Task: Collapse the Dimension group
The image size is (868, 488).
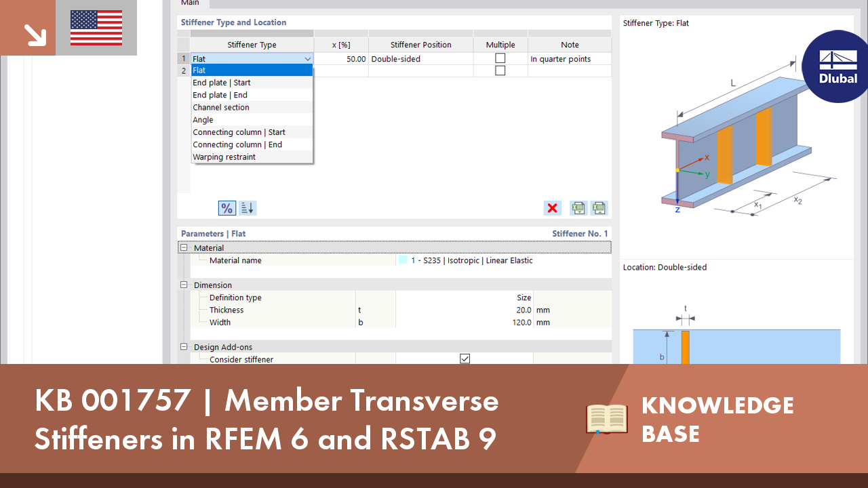Action: coord(184,285)
